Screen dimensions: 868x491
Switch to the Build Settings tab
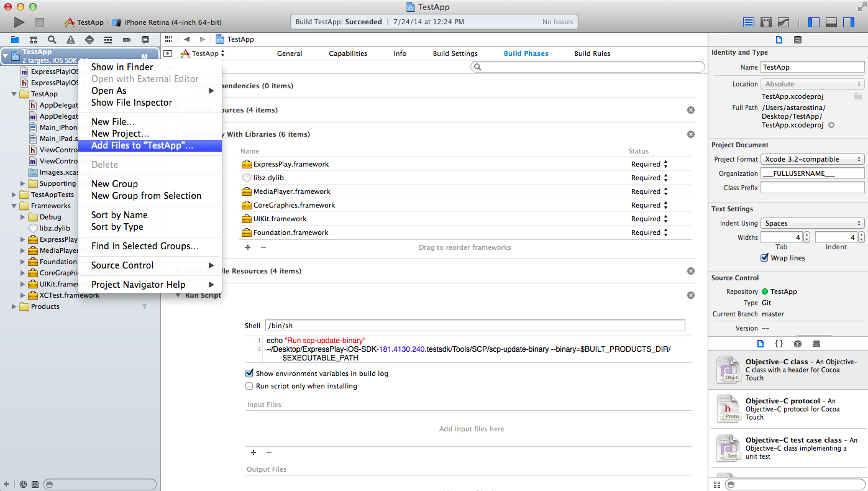click(455, 53)
